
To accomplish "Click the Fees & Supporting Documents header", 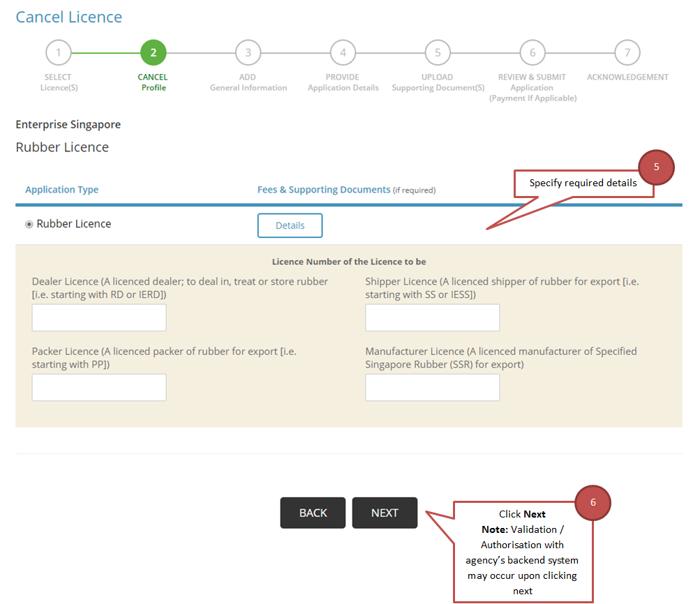I will coord(324,190).
